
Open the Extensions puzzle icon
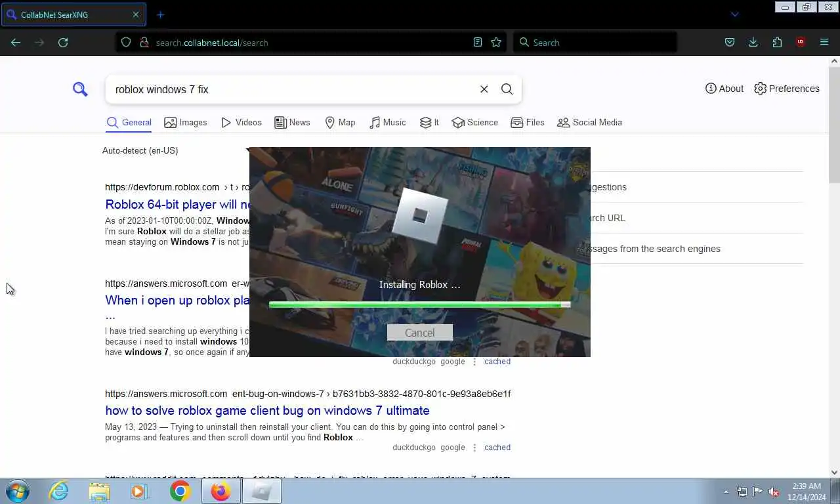[x=777, y=42]
